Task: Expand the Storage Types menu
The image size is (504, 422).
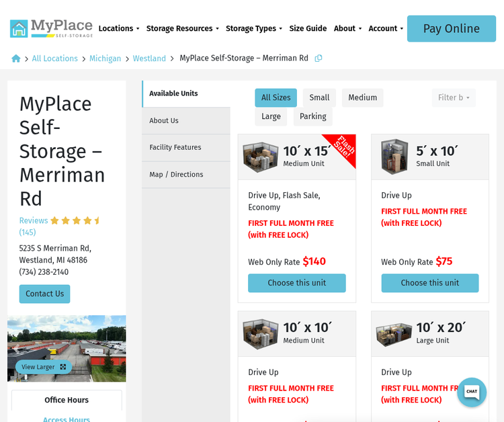Action: (x=254, y=29)
